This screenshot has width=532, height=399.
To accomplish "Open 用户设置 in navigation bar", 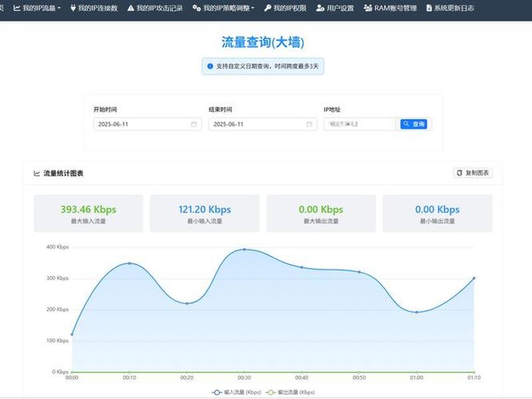I will (x=335, y=8).
